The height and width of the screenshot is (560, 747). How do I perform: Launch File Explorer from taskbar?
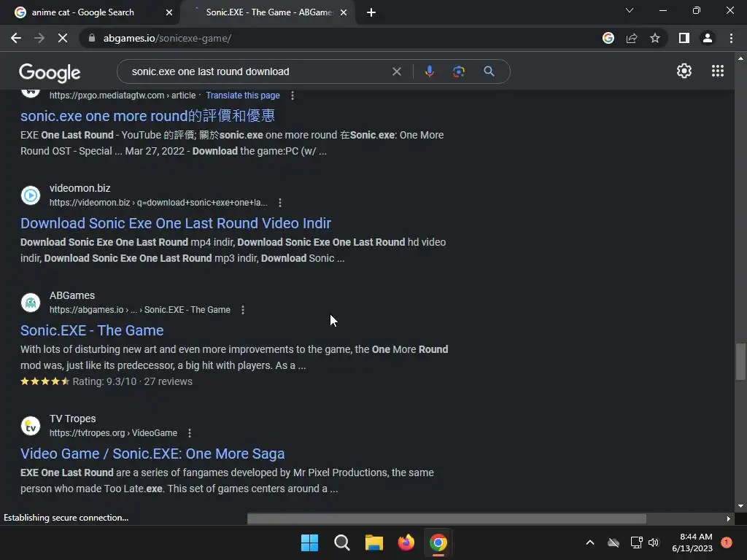[374, 542]
